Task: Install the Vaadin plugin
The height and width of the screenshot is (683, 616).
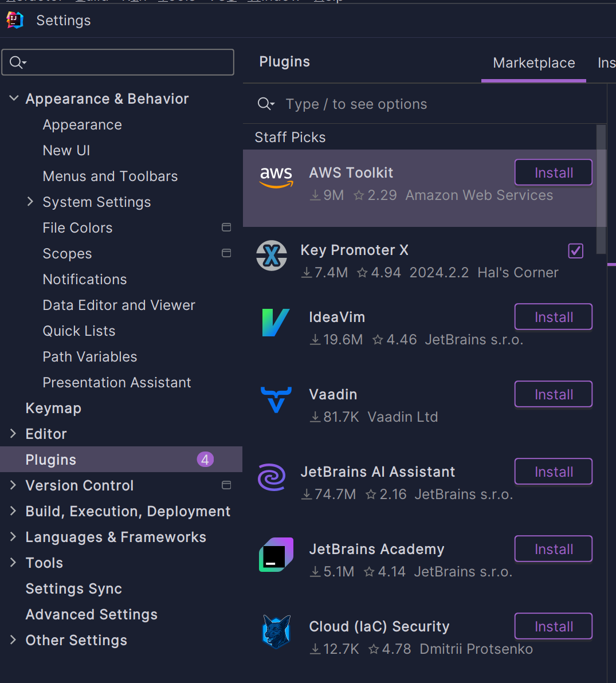Action: tap(554, 394)
